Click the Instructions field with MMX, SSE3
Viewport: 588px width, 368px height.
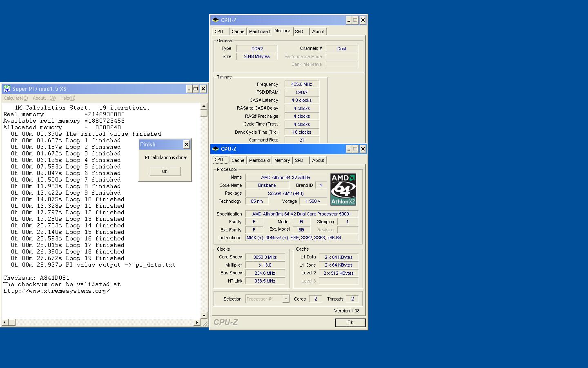coord(302,238)
